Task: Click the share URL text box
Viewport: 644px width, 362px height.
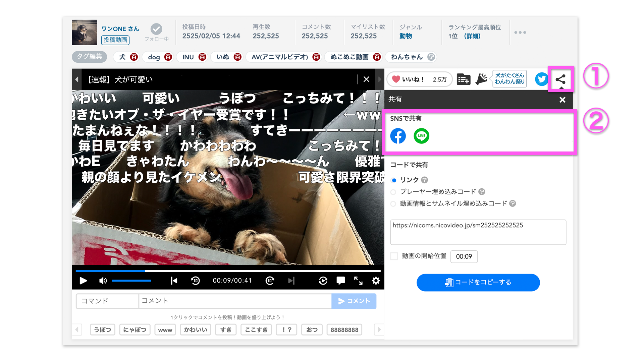Action: coord(478,232)
